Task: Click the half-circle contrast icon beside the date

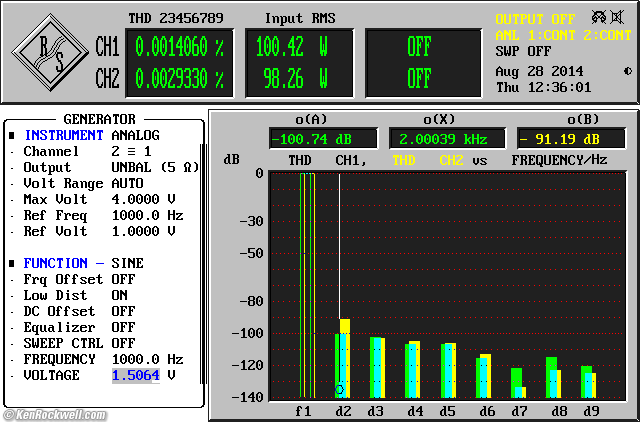Action: 627,71
